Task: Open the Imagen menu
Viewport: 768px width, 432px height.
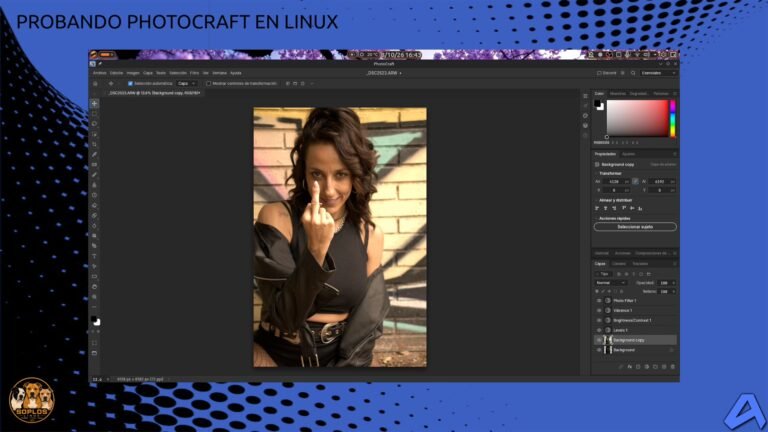Action: pos(133,73)
